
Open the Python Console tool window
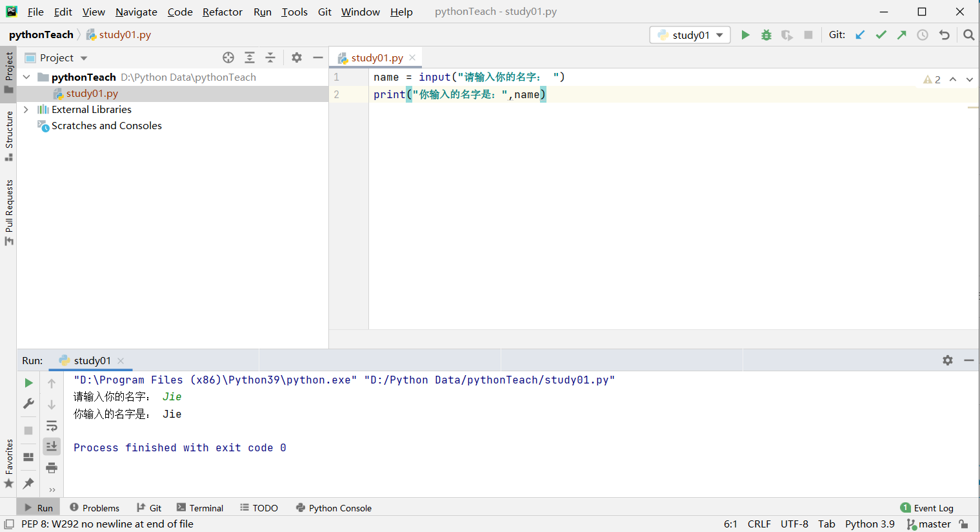pos(334,508)
